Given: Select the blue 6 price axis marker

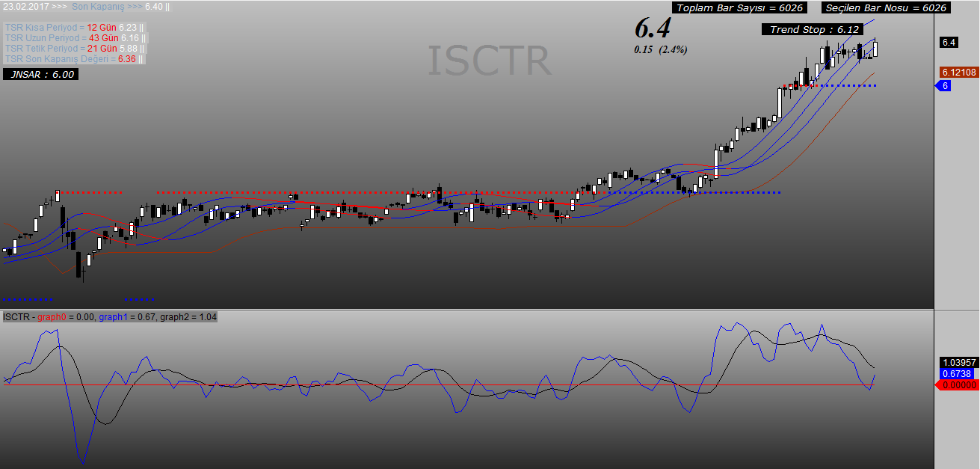Looking at the screenshot, I should pyautogui.click(x=943, y=86).
